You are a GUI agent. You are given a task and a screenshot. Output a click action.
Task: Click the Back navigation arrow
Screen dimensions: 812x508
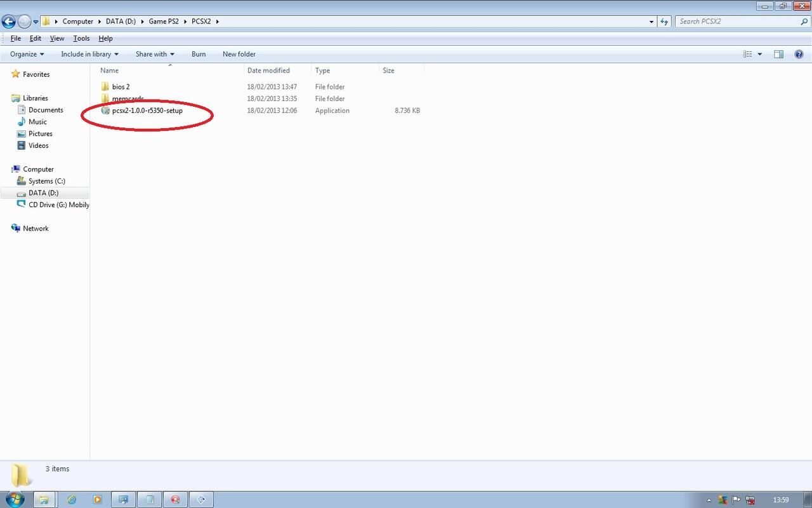(x=9, y=22)
